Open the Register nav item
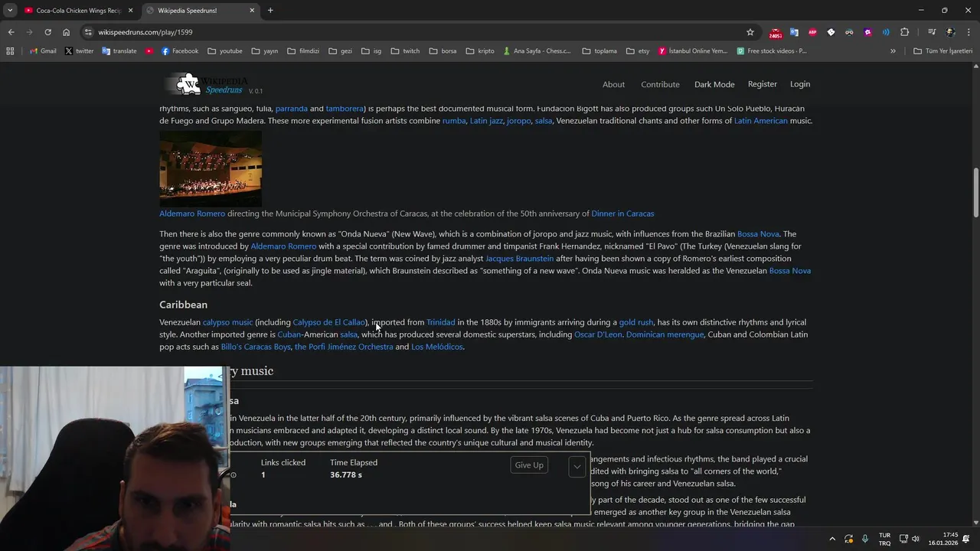This screenshot has height=551, width=980. pyautogui.click(x=762, y=84)
